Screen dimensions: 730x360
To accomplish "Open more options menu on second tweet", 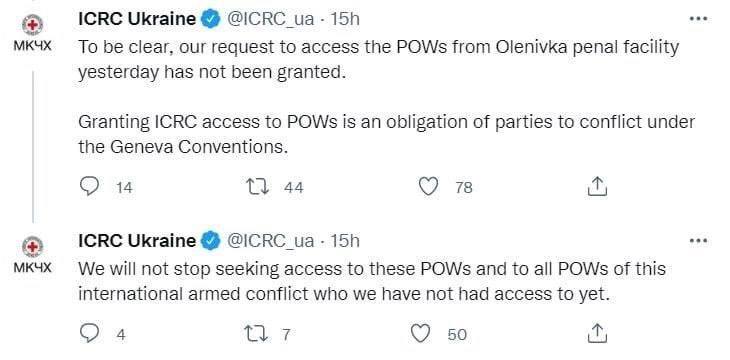I will (698, 241).
